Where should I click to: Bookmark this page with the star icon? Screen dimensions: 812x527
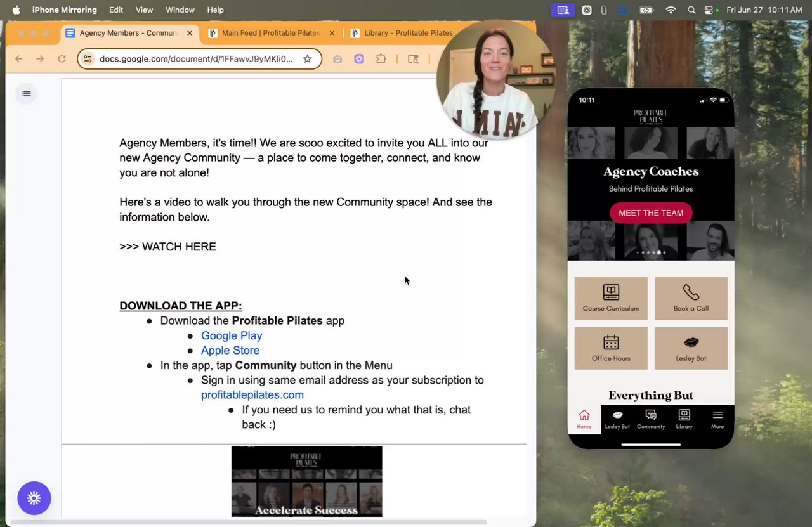click(x=308, y=59)
